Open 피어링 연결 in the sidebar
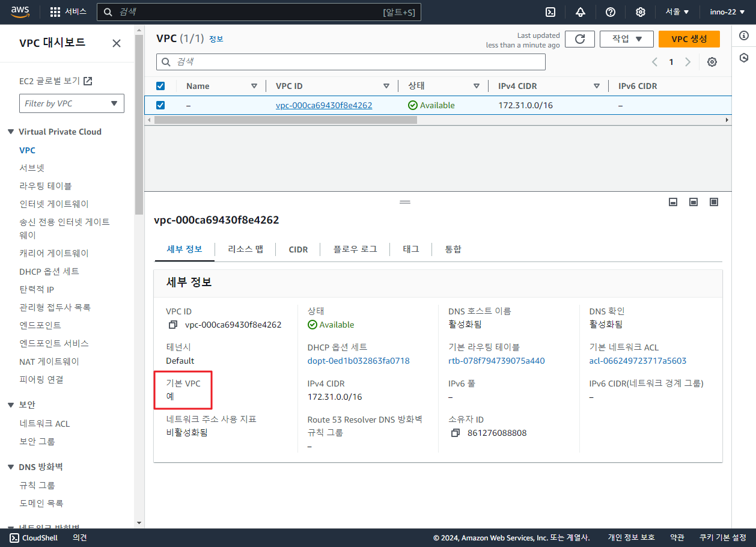The image size is (756, 547). click(x=41, y=380)
